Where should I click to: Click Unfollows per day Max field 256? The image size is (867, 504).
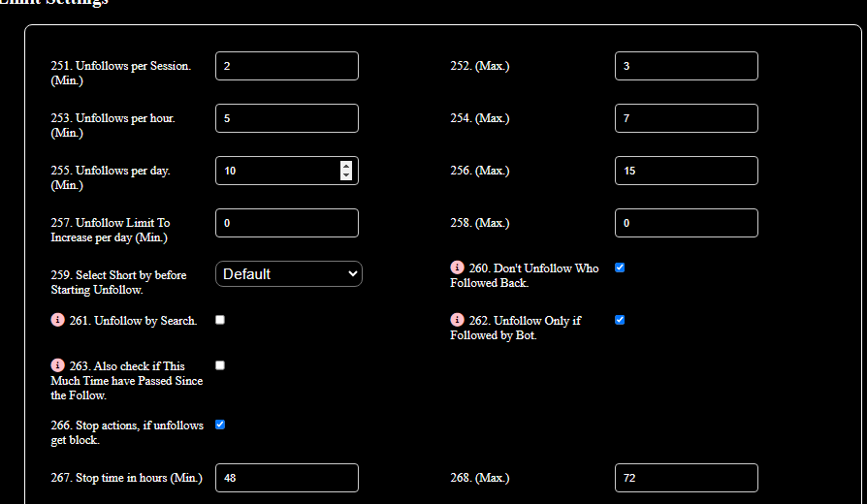point(687,171)
